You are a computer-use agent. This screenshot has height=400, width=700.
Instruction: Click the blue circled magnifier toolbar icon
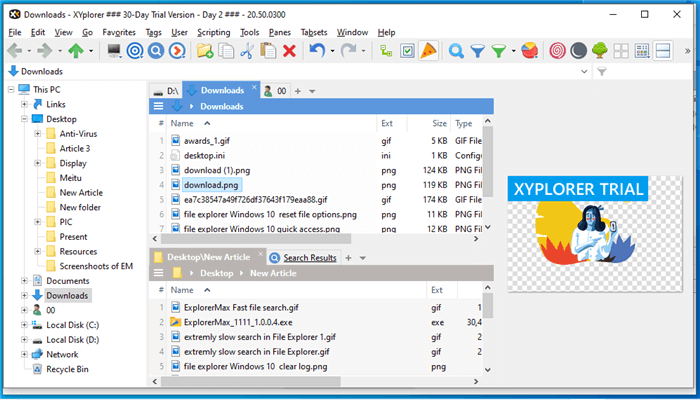point(156,51)
